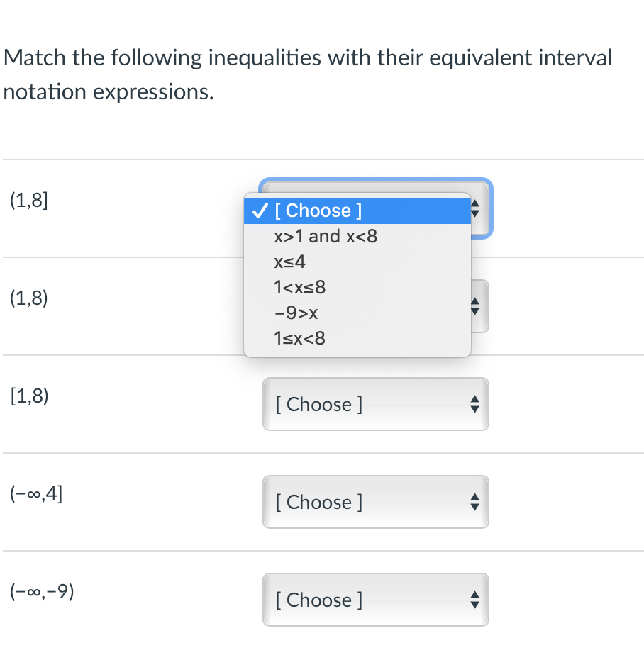Choose "1<x≤8" from the dropdown options
The image size is (644, 655).
[x=299, y=287]
